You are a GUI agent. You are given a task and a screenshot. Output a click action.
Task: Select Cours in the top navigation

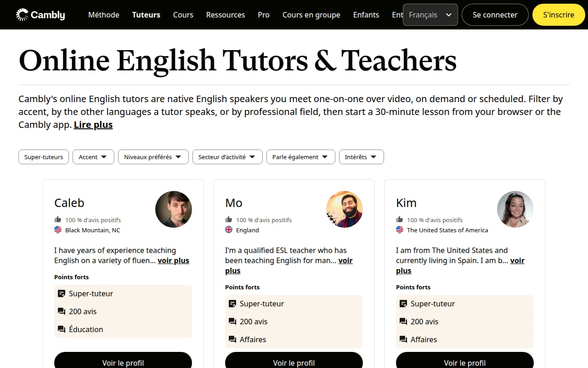pos(183,15)
